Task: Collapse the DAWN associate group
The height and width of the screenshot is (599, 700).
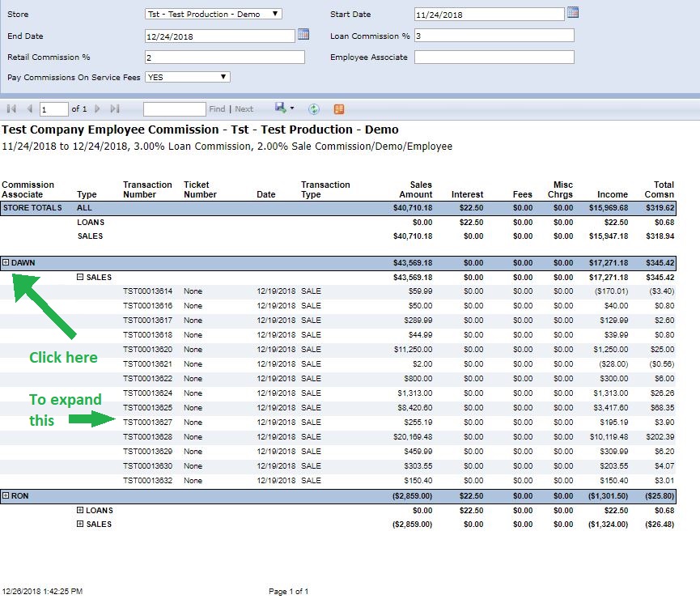Action: pos(6,262)
